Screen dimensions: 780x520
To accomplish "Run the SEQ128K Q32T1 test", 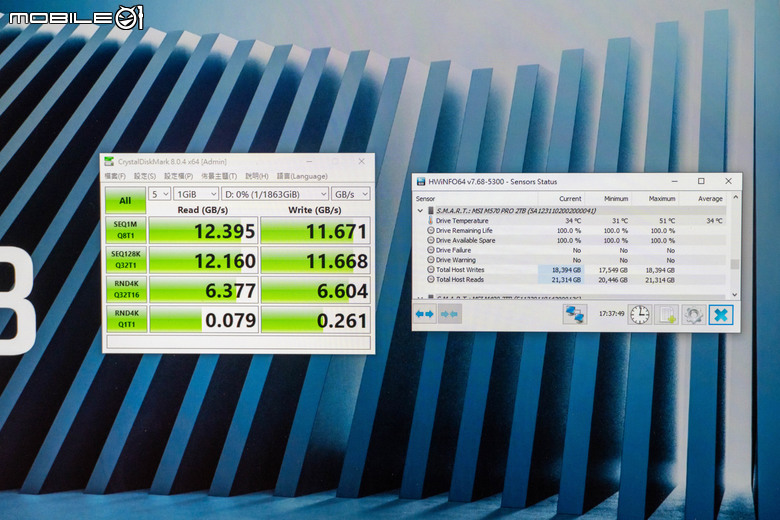I will pos(126,260).
